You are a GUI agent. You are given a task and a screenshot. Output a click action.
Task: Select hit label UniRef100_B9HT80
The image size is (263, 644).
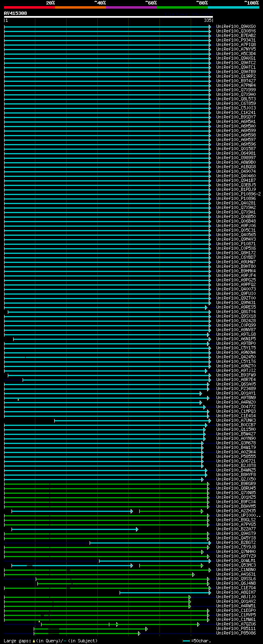[236, 267]
